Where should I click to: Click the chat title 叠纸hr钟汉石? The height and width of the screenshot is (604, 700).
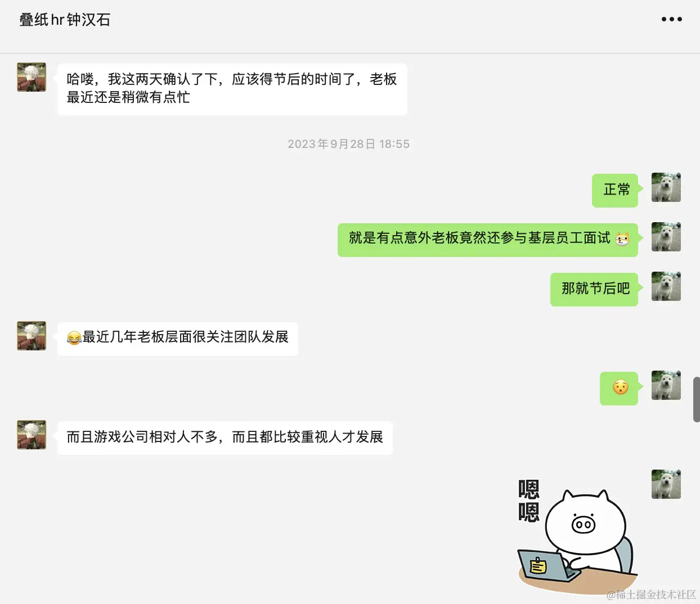(65, 20)
